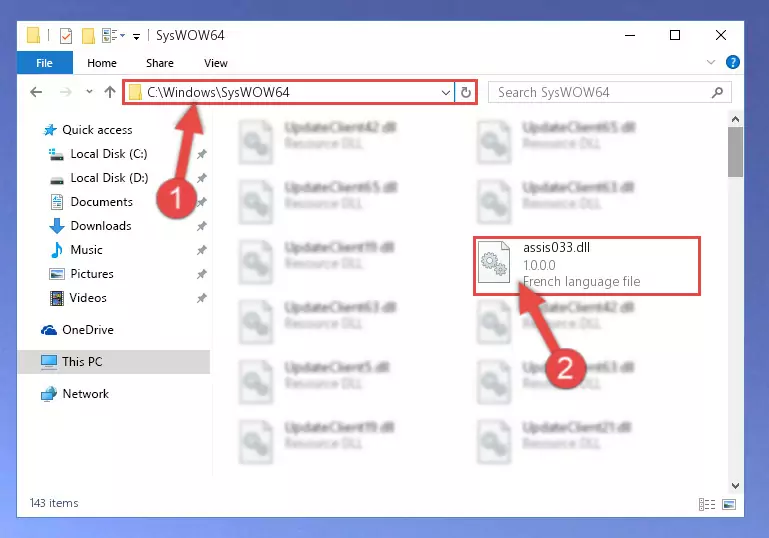Expand the ribbon with the chevron

pos(711,62)
